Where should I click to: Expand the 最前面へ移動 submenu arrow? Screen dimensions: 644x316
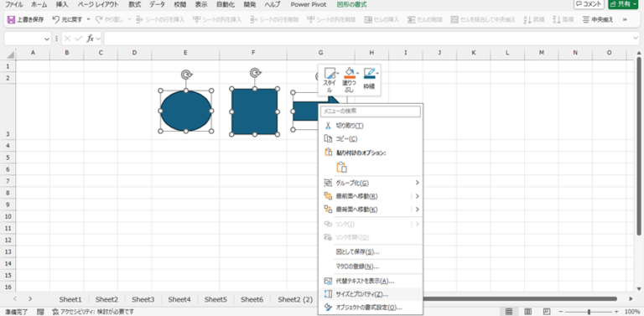(x=417, y=196)
